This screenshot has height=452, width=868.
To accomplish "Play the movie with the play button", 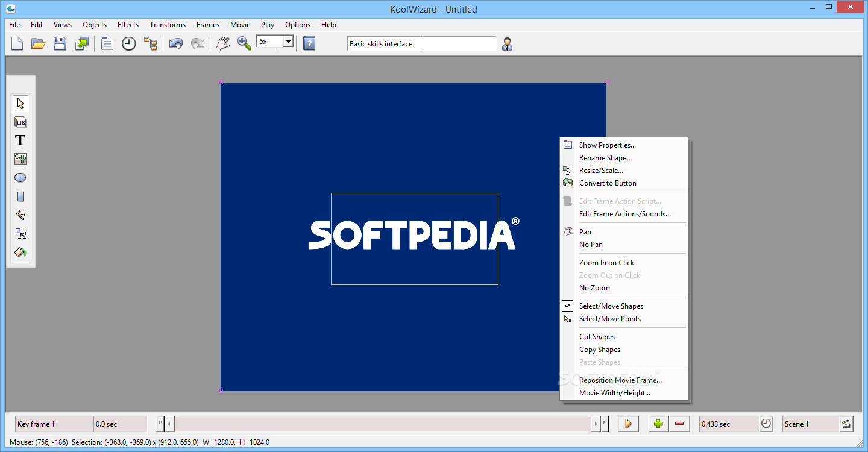I will (x=628, y=424).
